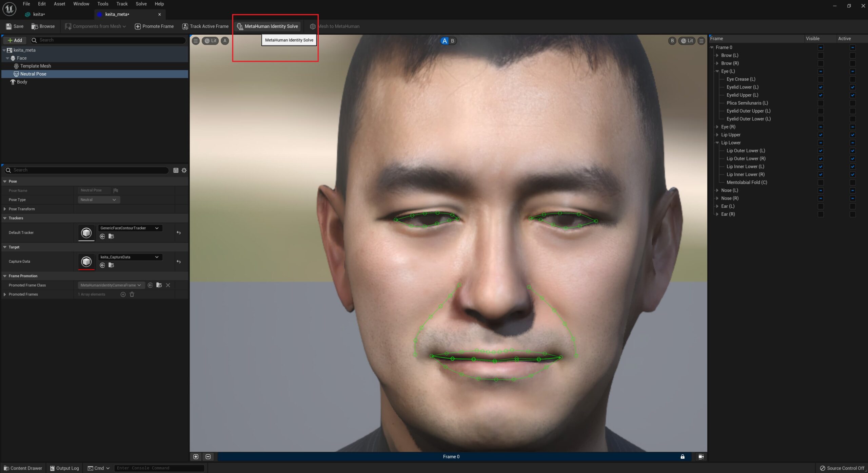Open the Asset menu

click(x=59, y=4)
